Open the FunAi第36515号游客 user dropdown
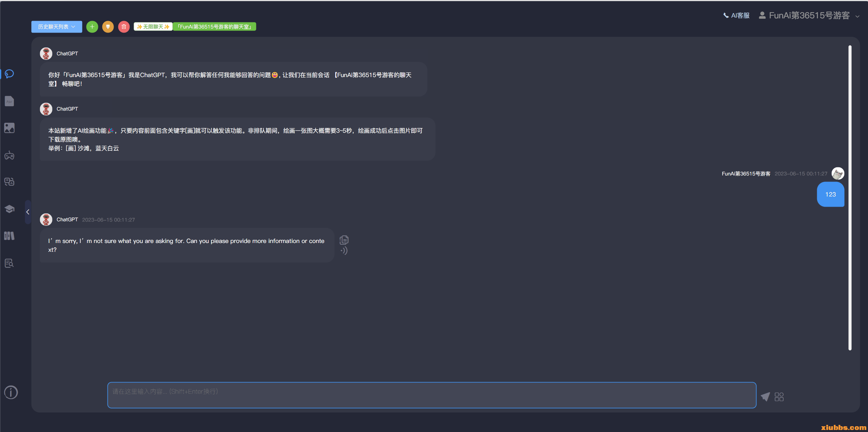Viewport: 868px width, 432px height. click(809, 16)
